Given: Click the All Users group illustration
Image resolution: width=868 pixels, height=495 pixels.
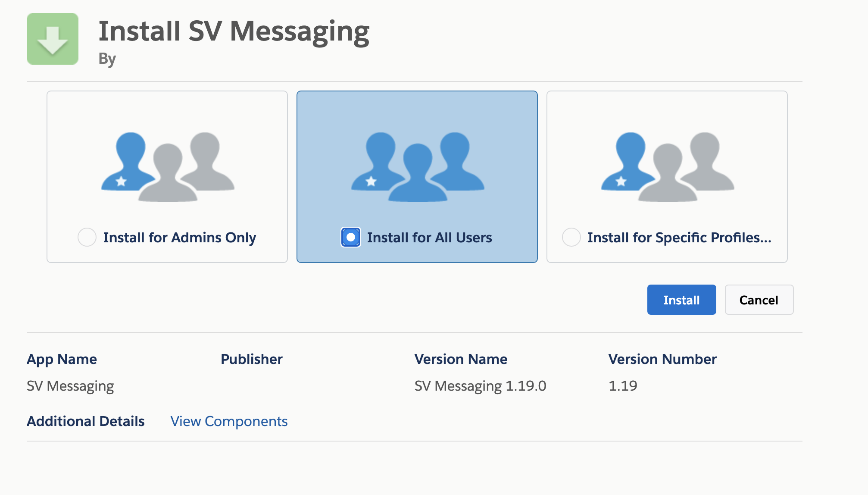Looking at the screenshot, I should point(418,166).
